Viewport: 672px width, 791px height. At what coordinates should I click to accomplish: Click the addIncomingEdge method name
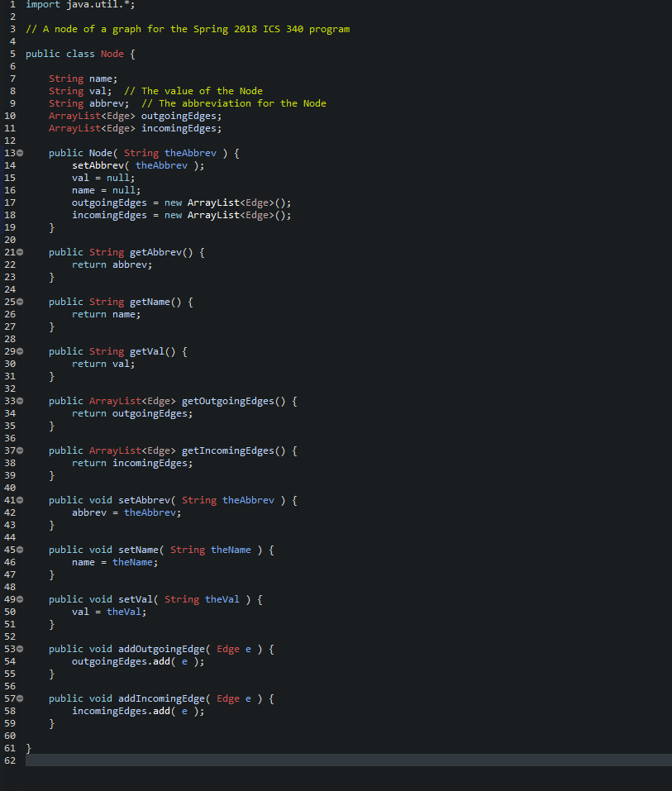coord(161,698)
